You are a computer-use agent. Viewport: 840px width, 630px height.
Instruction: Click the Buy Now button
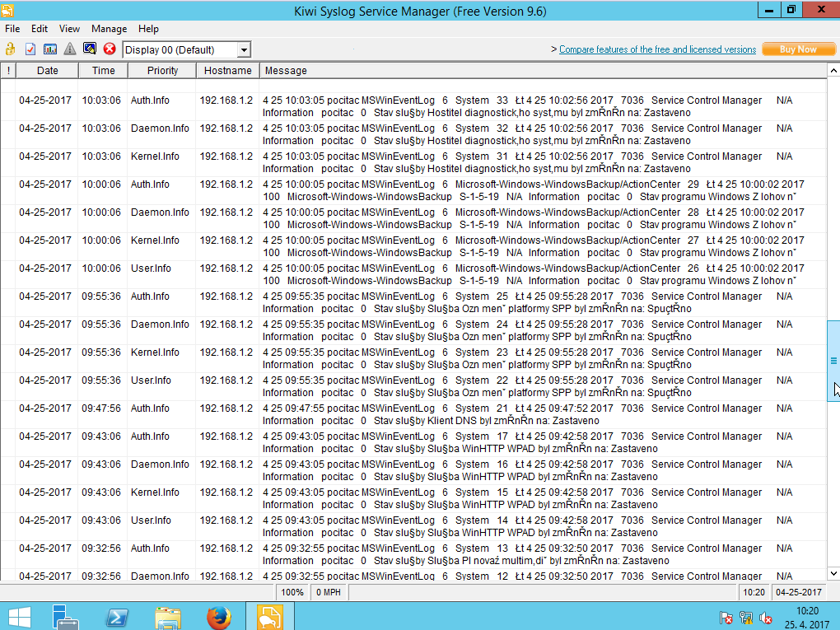(797, 49)
